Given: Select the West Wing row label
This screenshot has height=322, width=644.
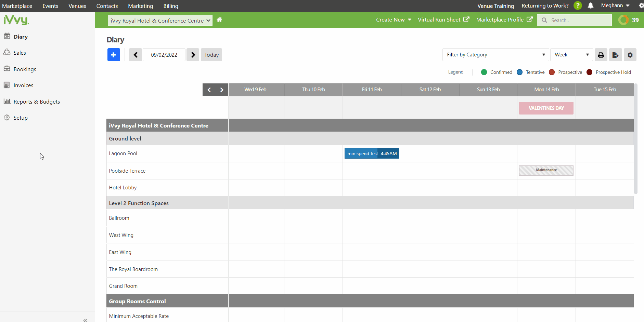Looking at the screenshot, I should [121, 235].
